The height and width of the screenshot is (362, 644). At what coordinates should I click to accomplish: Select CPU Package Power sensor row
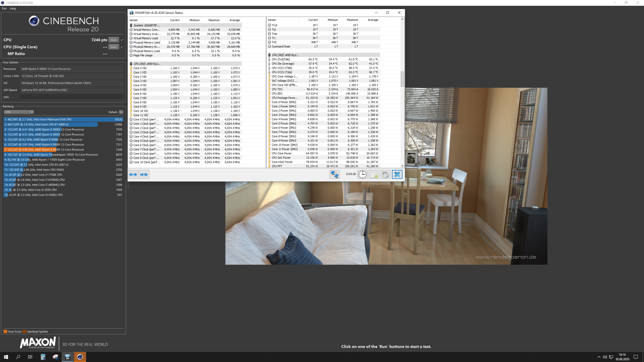323,98
